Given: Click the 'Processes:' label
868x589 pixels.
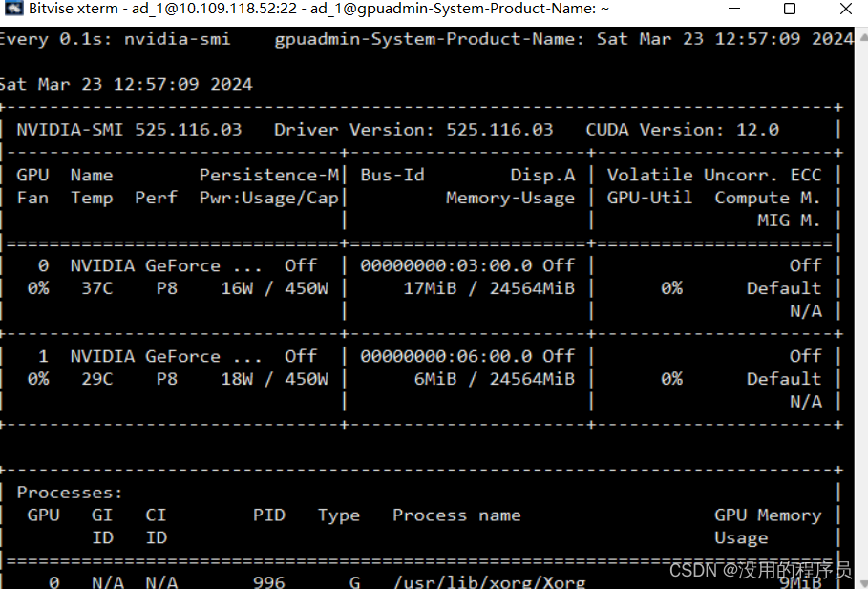Looking at the screenshot, I should coord(70,493).
